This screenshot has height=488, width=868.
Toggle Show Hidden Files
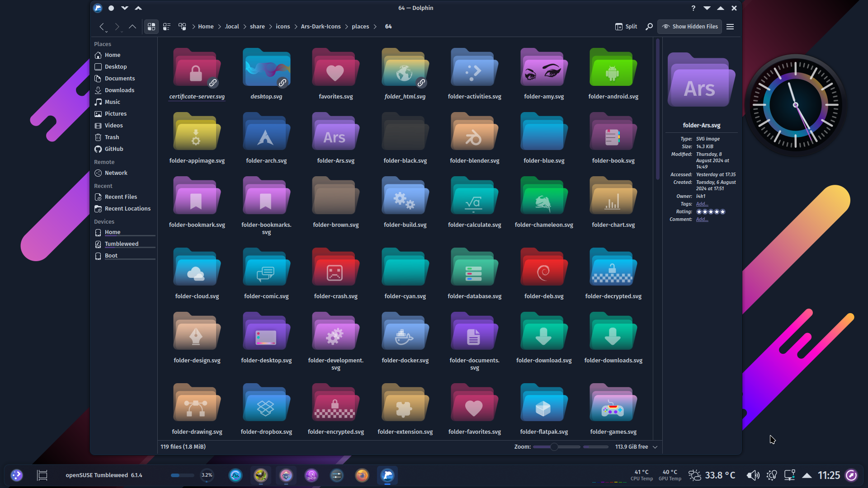[690, 27]
